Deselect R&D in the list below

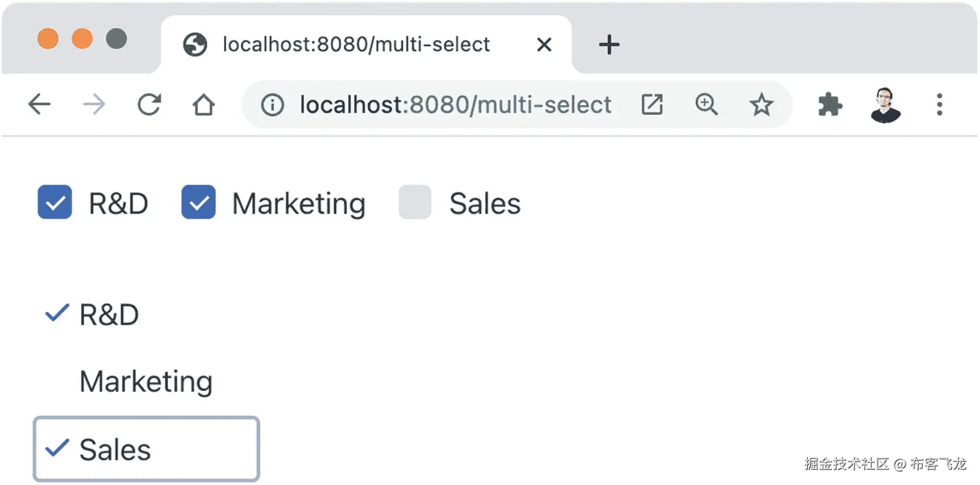tap(108, 315)
